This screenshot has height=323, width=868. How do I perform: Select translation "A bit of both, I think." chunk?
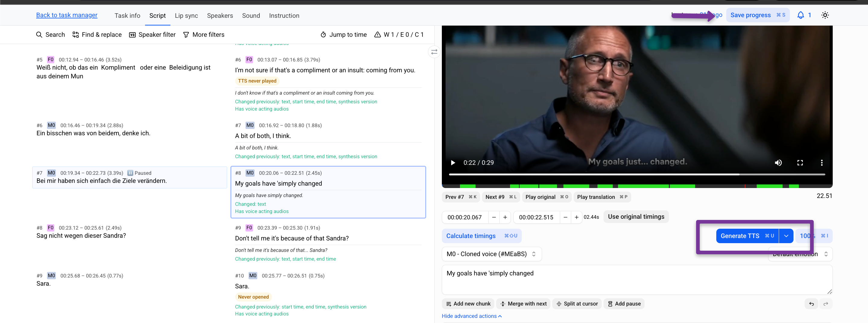[263, 136]
